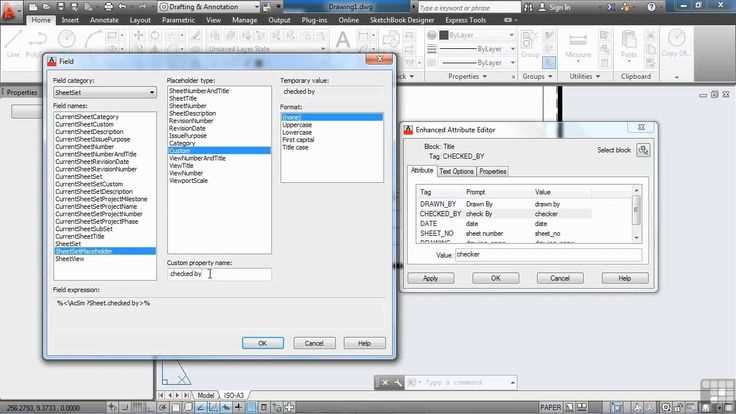Select the Circle tool in the ribbon

[x=66, y=39]
